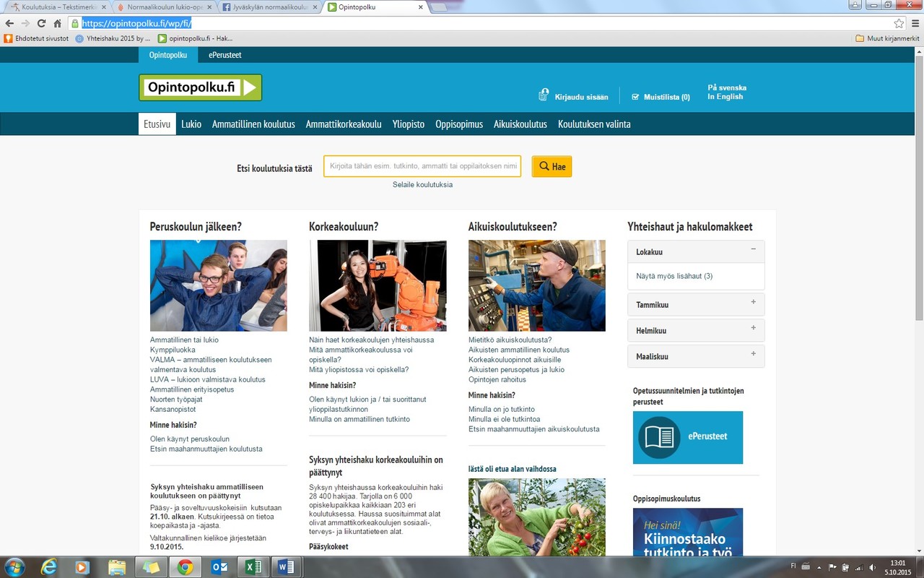
Task: Click the education search text field
Action: [x=422, y=166]
